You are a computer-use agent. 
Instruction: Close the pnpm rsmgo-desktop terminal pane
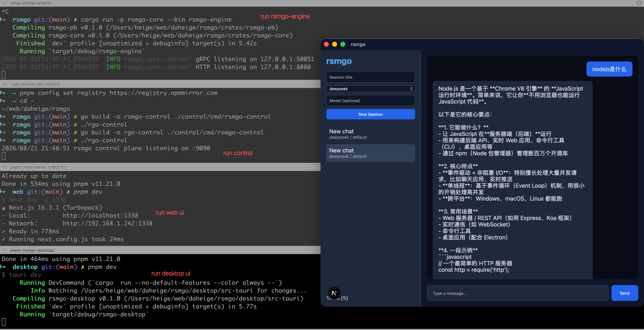pos(5,250)
